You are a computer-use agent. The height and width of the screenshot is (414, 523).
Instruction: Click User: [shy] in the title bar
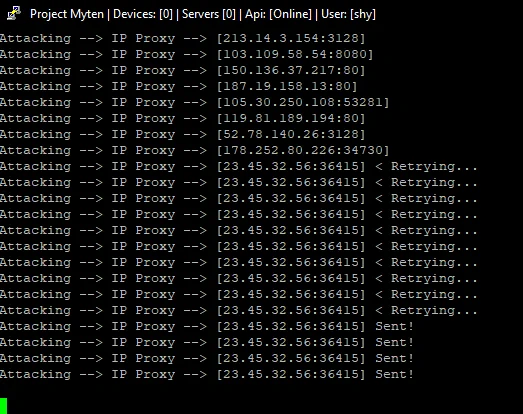pos(348,14)
